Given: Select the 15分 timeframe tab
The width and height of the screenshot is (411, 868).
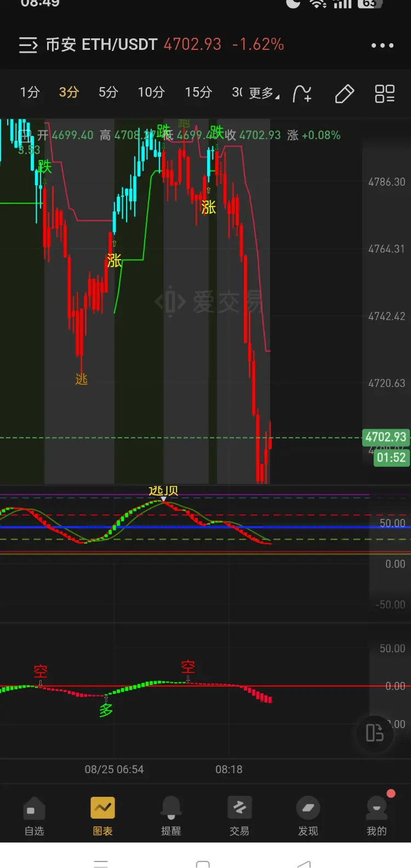Looking at the screenshot, I should point(198,92).
